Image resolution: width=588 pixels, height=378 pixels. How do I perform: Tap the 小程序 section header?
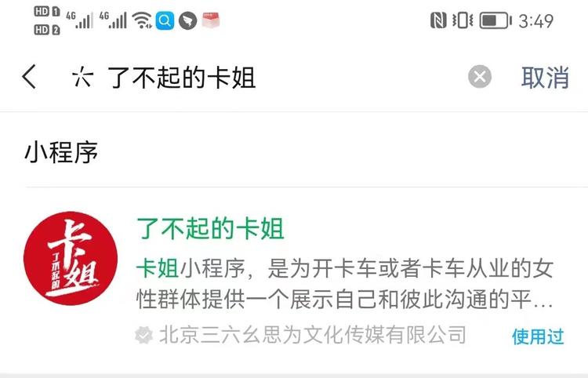coord(61,152)
